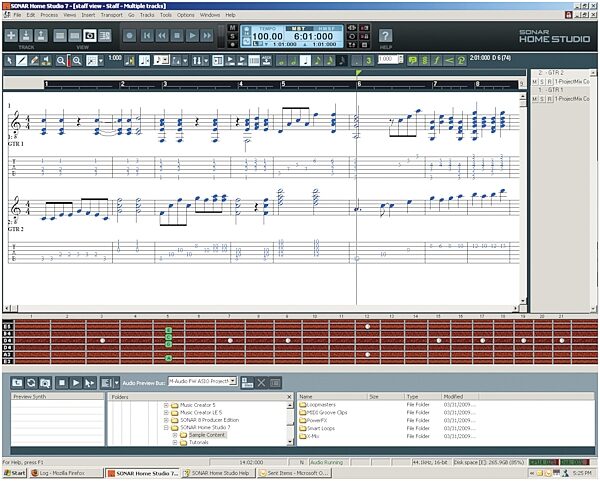Adjust the 1.000 value spinner arrows
The width and height of the screenshot is (600, 481).
click(x=401, y=59)
